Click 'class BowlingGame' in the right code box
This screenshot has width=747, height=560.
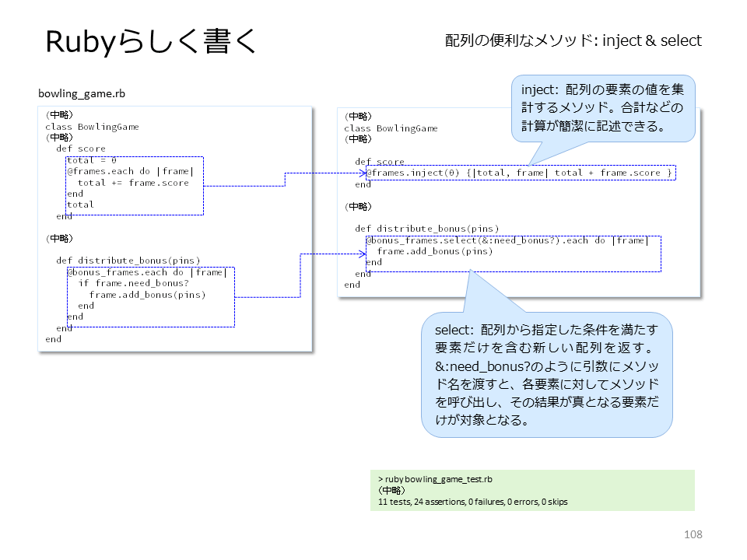point(391,128)
